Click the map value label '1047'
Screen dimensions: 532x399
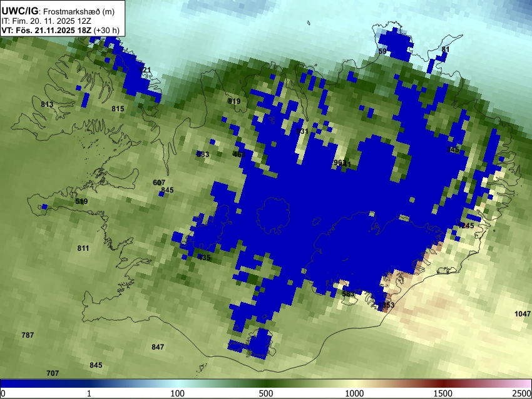[523, 314]
